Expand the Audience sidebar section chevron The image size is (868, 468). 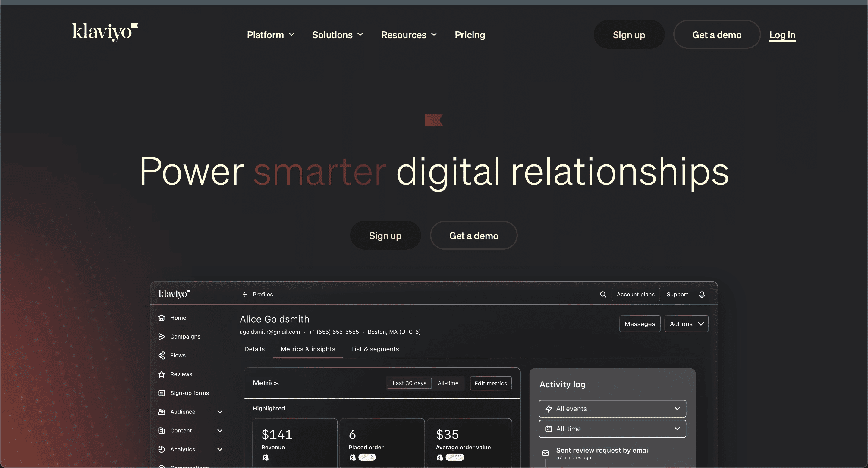(220, 412)
